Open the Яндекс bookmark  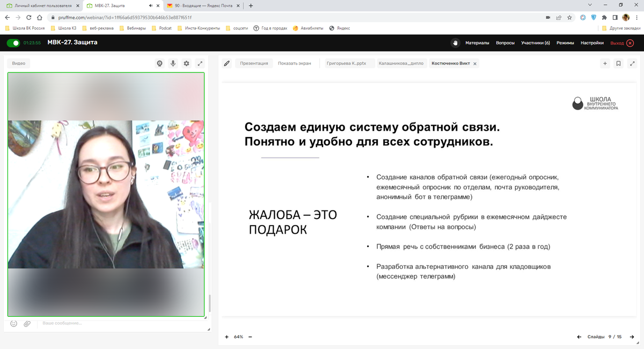(340, 28)
